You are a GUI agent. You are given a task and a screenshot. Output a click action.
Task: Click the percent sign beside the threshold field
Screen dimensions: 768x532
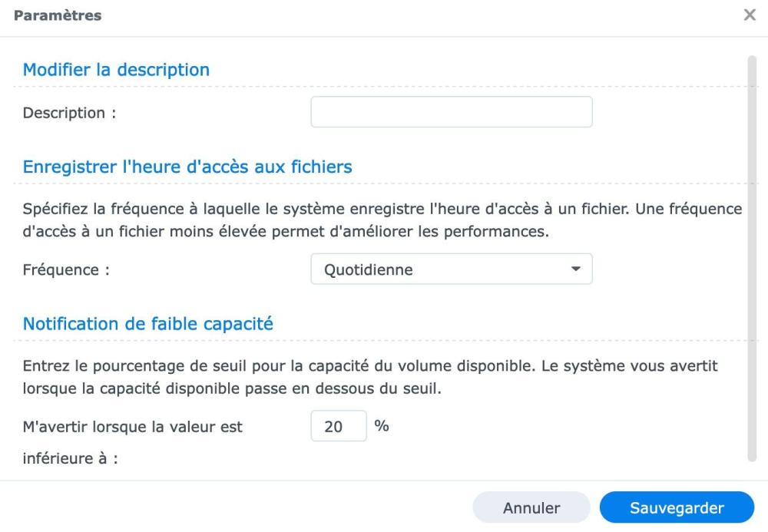point(381,426)
